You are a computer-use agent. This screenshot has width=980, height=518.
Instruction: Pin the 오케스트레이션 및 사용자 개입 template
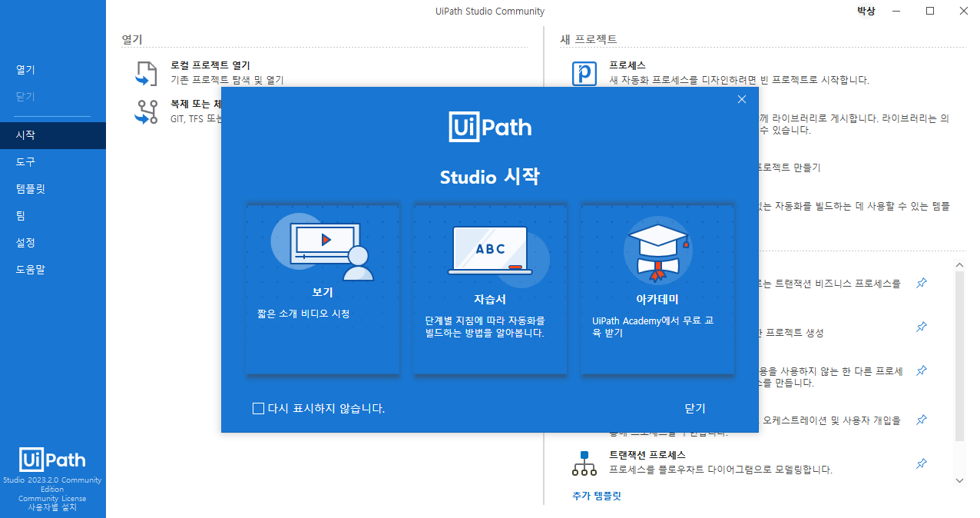tap(922, 420)
